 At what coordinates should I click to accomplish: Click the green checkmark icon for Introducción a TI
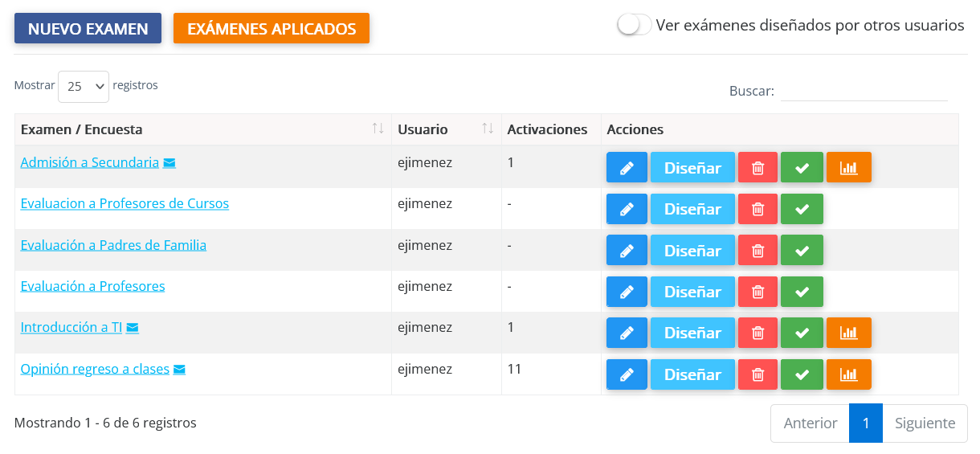click(x=802, y=333)
